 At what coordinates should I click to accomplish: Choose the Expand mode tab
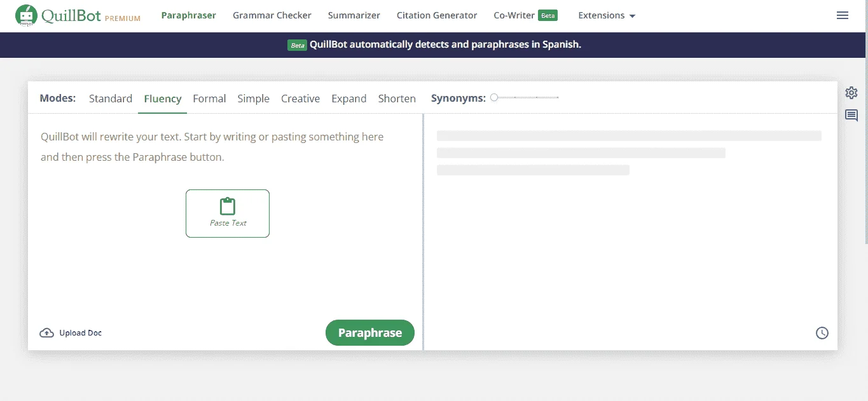point(349,99)
